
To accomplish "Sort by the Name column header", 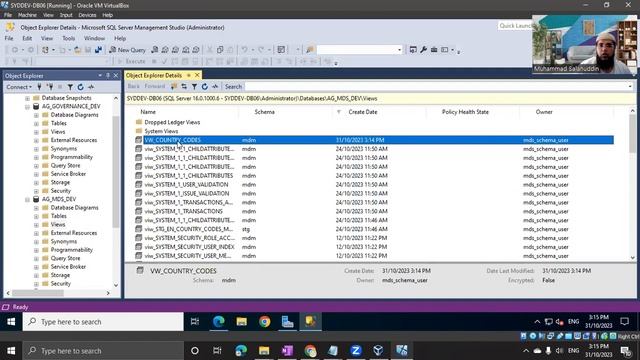I will (x=148, y=112).
